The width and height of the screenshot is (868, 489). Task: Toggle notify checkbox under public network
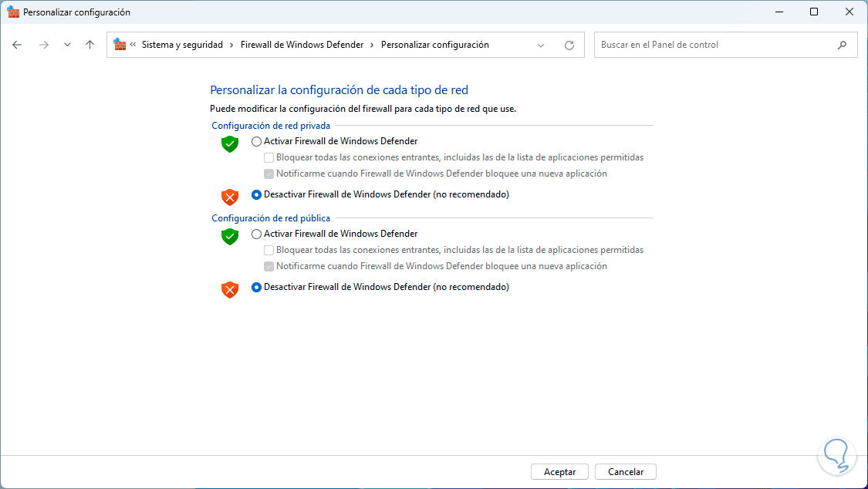[269, 266]
